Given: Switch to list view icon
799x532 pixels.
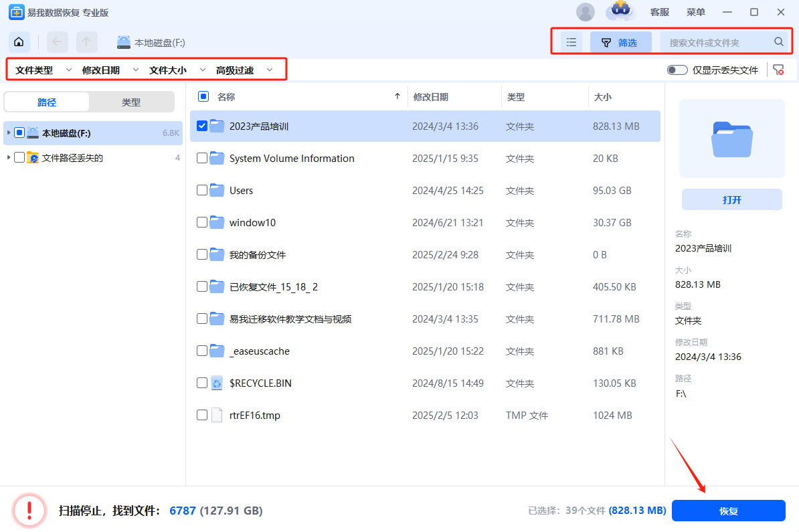Looking at the screenshot, I should (x=571, y=42).
